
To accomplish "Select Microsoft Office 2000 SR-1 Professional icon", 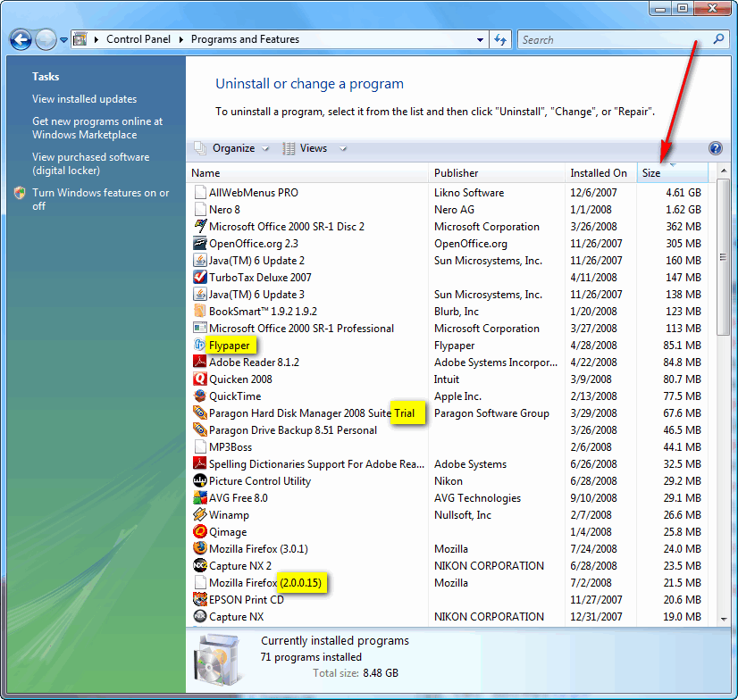I will (x=200, y=328).
